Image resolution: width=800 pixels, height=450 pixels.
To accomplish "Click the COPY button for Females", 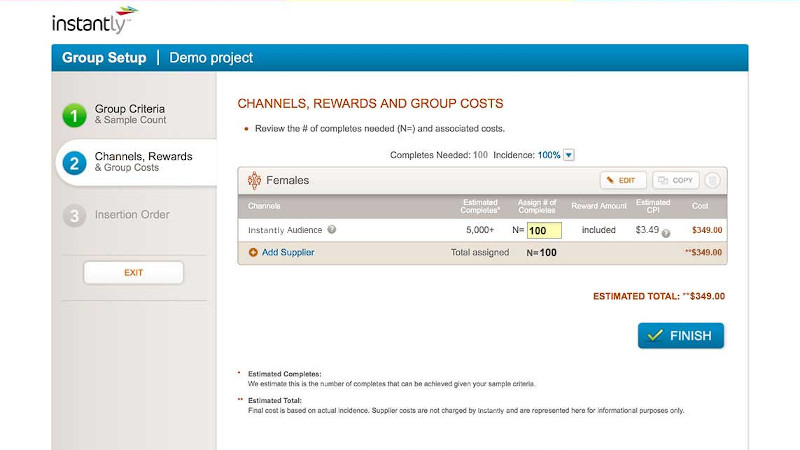I will (676, 181).
